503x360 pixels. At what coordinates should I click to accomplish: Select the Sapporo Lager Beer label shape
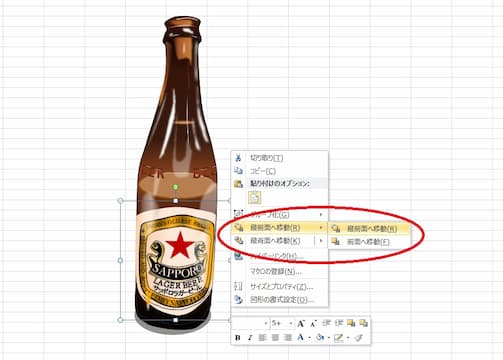(176, 262)
